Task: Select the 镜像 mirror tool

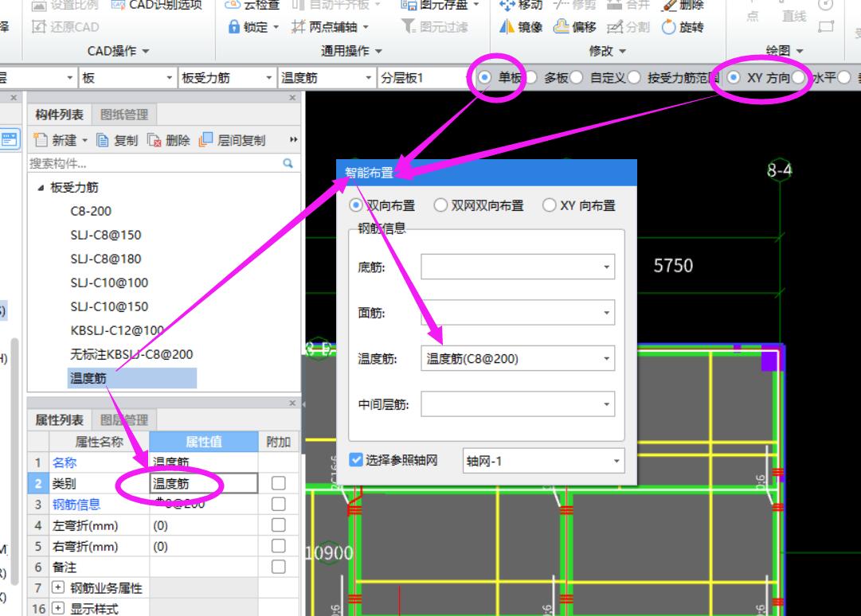Action: tap(521, 26)
